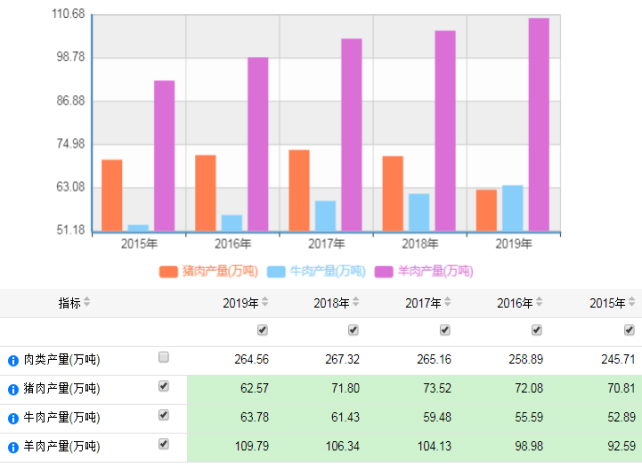
Task: Uncheck the 猪肉产量(万吨) row checkbox
Action: pos(164,386)
